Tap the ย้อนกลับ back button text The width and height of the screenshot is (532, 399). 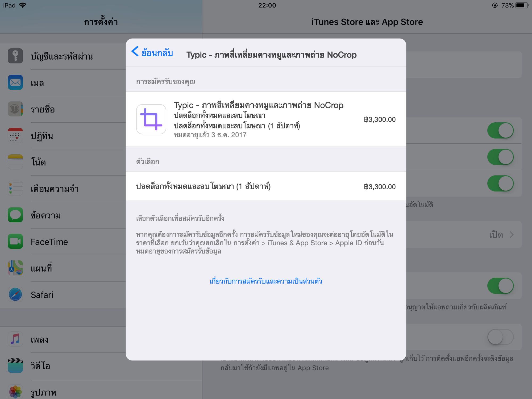[157, 53]
